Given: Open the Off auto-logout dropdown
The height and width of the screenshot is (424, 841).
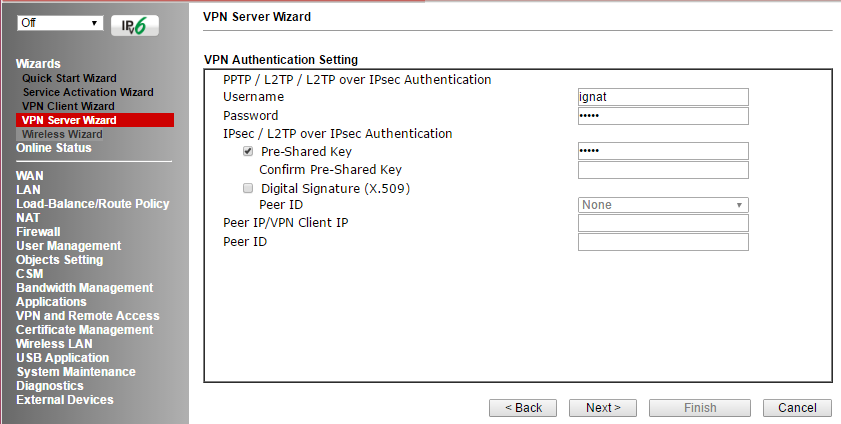Looking at the screenshot, I should click(x=60, y=23).
